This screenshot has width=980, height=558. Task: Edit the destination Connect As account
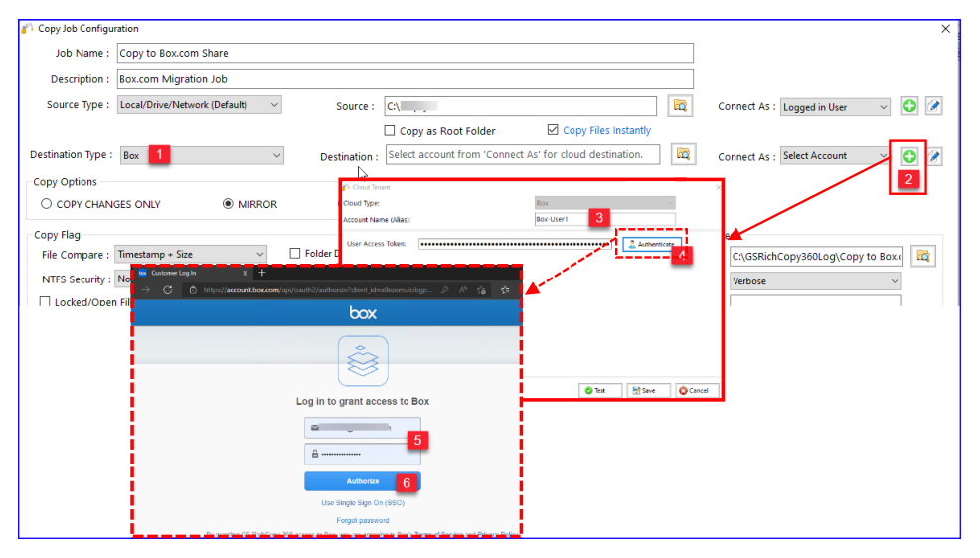coord(933,156)
